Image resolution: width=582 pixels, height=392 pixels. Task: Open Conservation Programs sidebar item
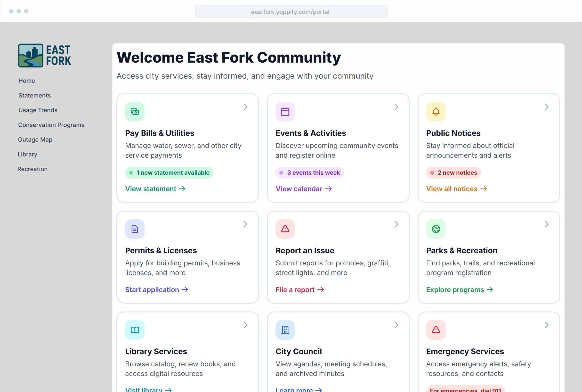51,125
